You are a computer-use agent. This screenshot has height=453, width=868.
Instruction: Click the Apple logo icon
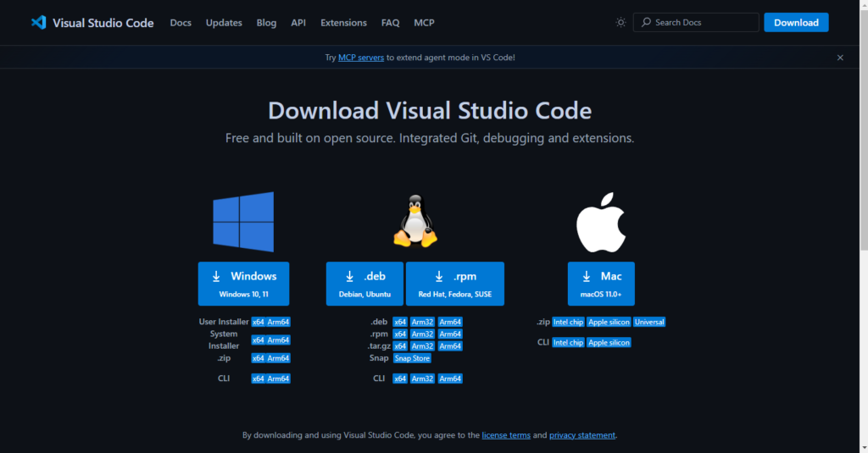pyautogui.click(x=600, y=222)
